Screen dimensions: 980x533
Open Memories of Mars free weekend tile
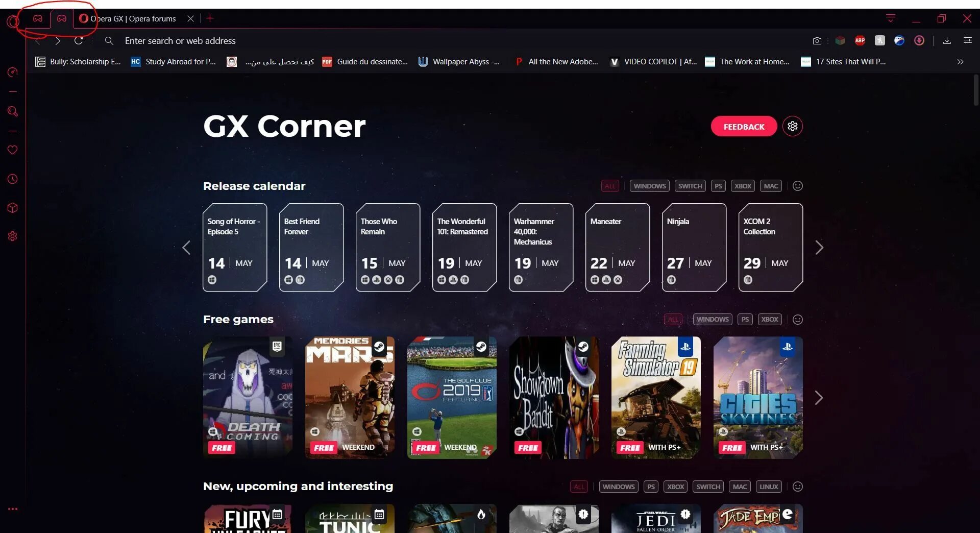350,397
